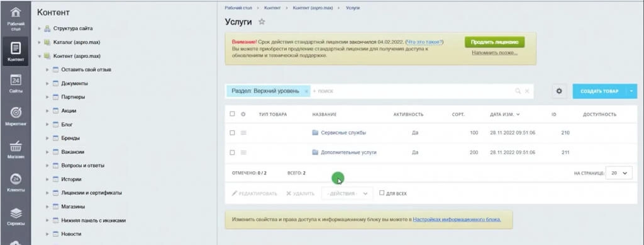The width and height of the screenshot is (644, 245).
Task: Click the Услуги breadcrumb item
Action: click(353, 8)
